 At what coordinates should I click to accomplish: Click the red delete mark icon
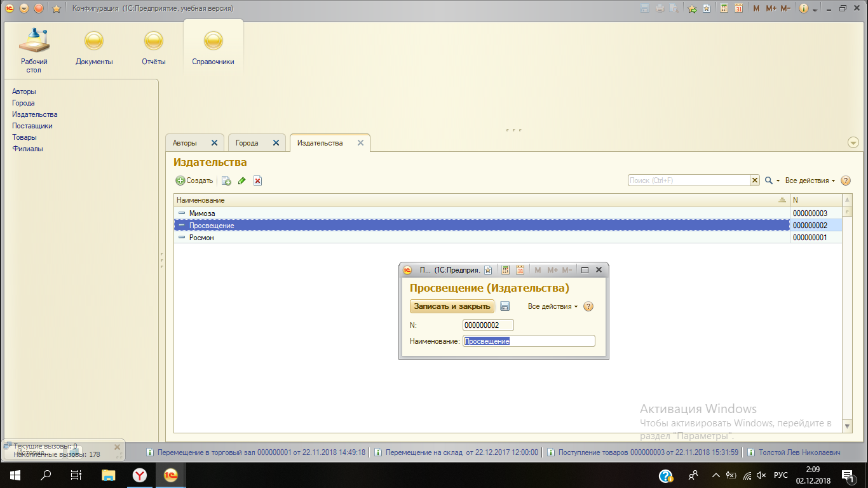(x=257, y=181)
